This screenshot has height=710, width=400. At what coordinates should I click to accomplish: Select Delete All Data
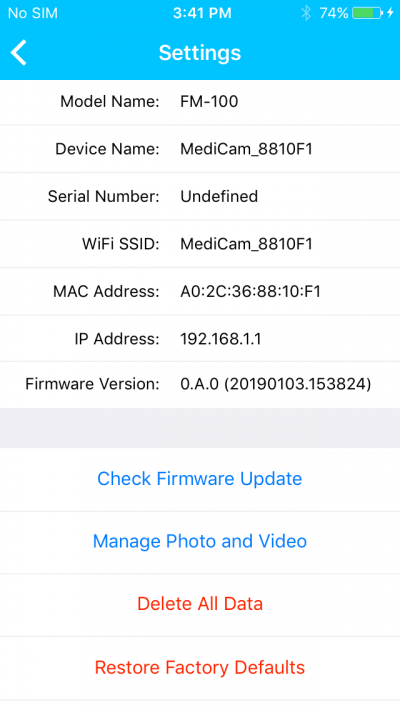point(200,604)
